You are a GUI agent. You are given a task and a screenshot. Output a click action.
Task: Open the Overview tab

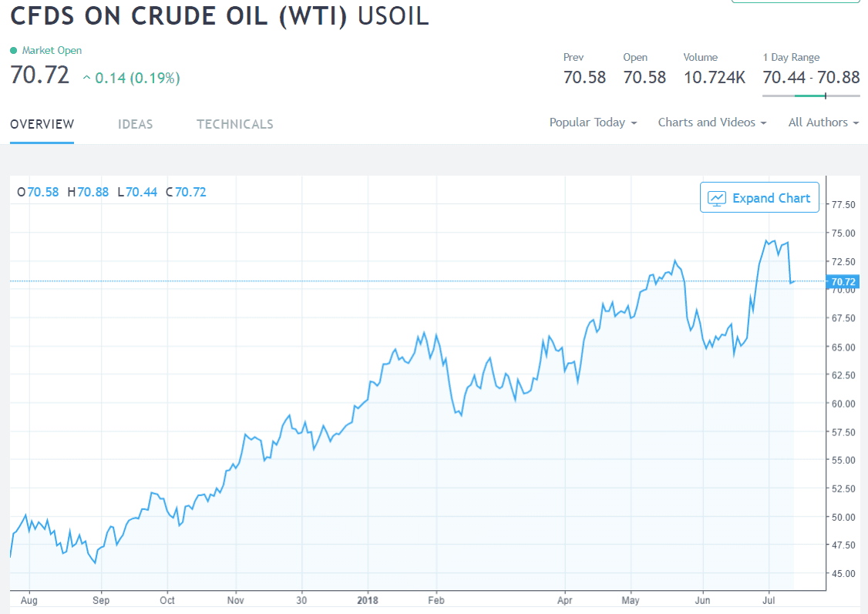(42, 124)
